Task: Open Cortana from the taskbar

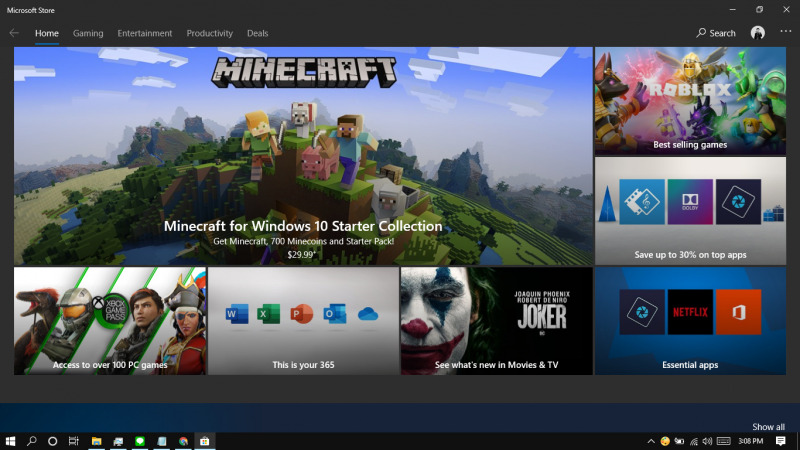Action: tap(53, 441)
